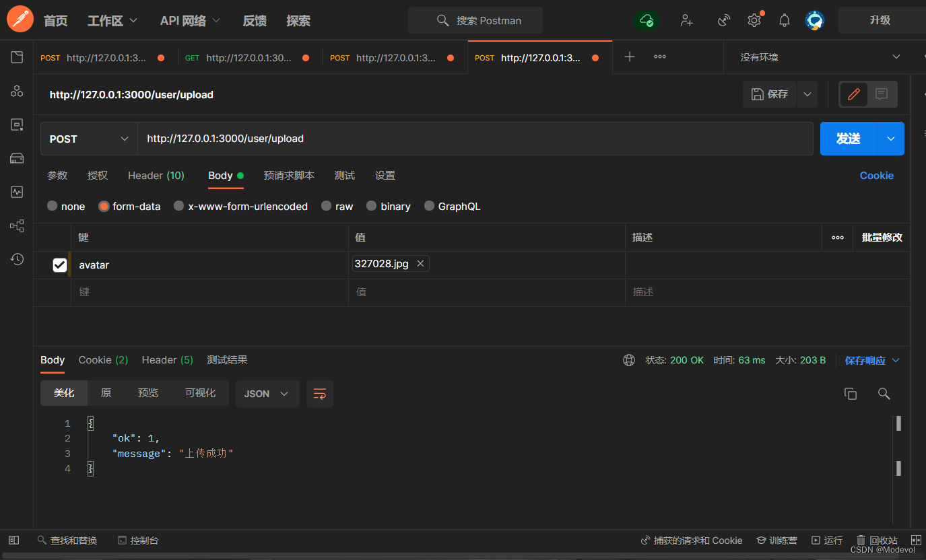Open the POST method dropdown
This screenshot has width=926, height=560.
(x=89, y=139)
